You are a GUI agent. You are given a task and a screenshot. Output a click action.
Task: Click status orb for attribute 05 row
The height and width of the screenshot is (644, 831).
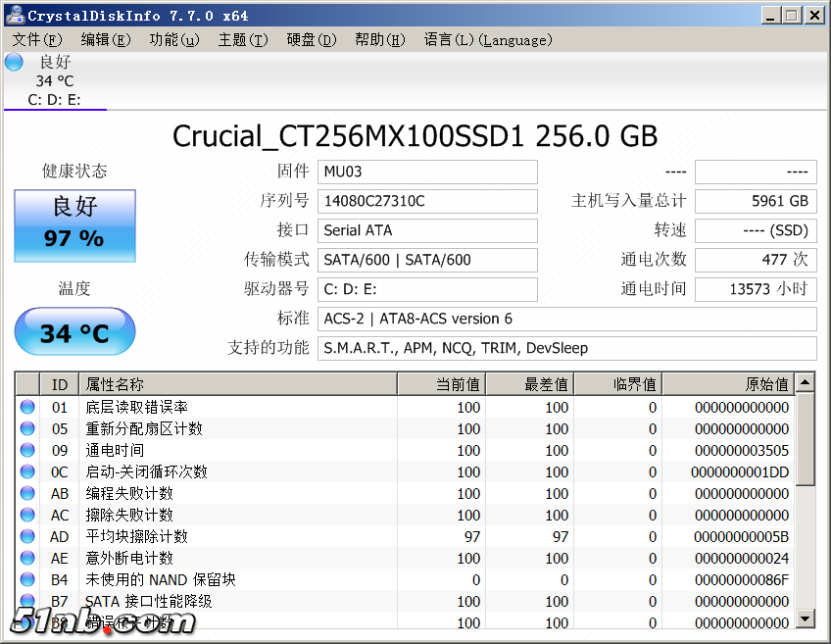(27, 428)
